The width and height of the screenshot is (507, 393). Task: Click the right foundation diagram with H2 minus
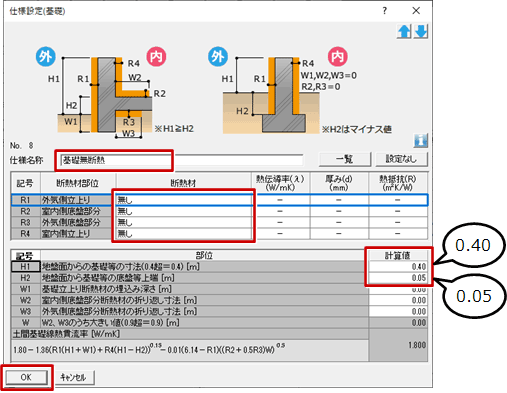300,92
